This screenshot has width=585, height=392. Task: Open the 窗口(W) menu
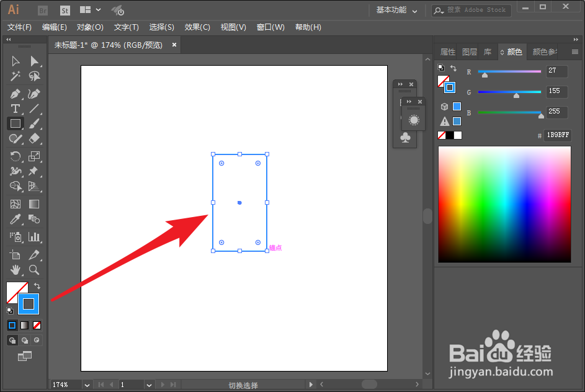click(270, 27)
